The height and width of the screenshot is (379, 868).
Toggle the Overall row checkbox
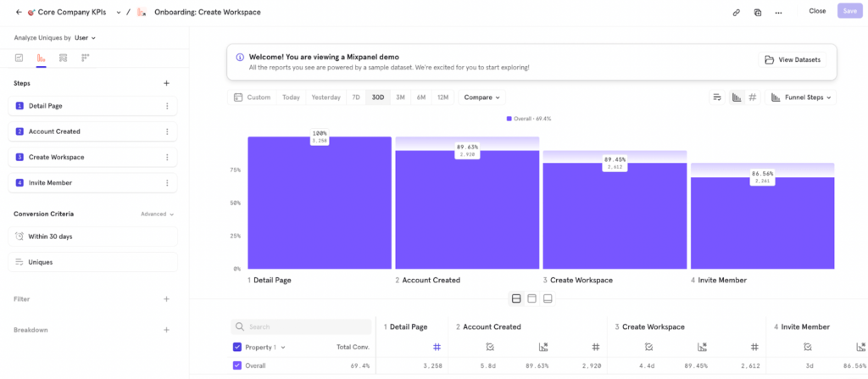(x=237, y=365)
